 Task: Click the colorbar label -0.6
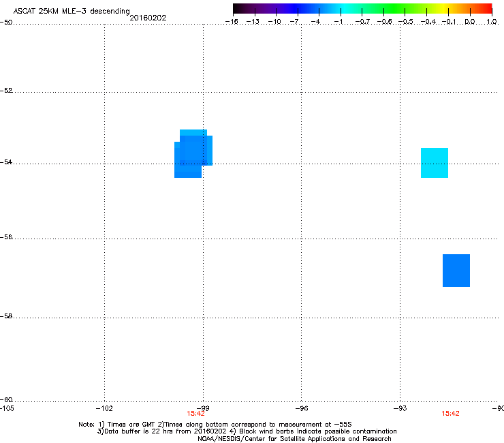(384, 22)
